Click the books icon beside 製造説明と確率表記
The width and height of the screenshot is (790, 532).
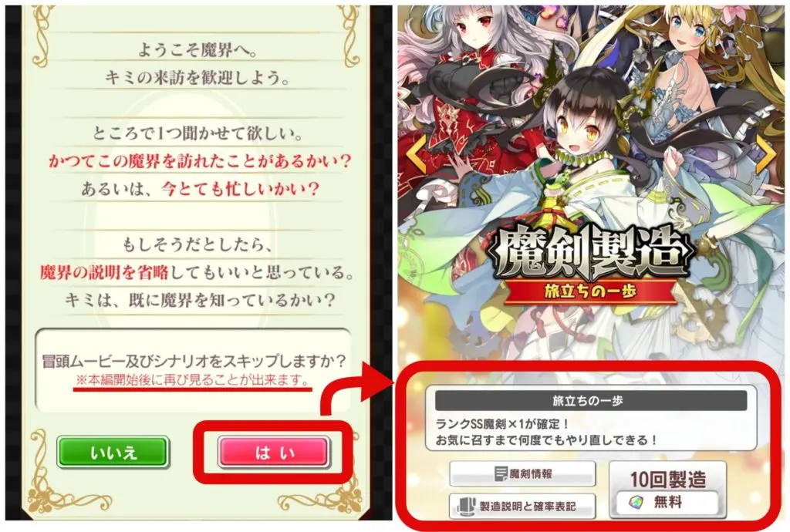coord(467,506)
